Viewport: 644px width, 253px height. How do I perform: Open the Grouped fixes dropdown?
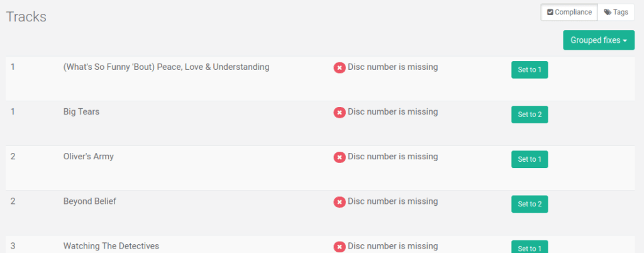[598, 40]
